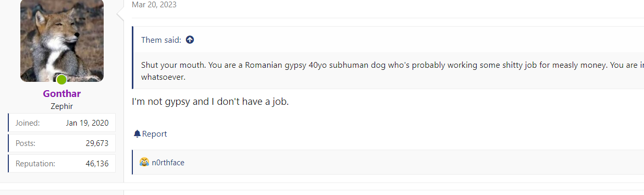Viewport: 644px width, 195px height.
Task: Expand the quoted message text block
Action: (x=388, y=70)
